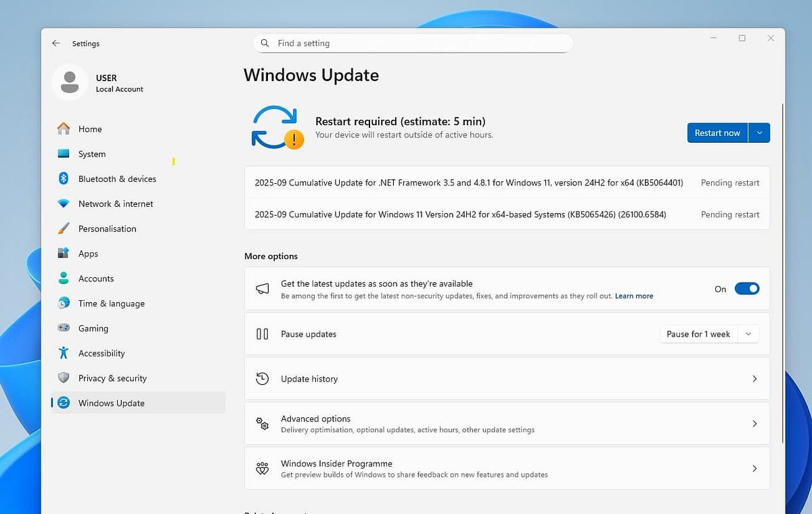This screenshot has width=812, height=514.
Task: Select Privacy & security in sidebar
Action: click(x=138, y=378)
